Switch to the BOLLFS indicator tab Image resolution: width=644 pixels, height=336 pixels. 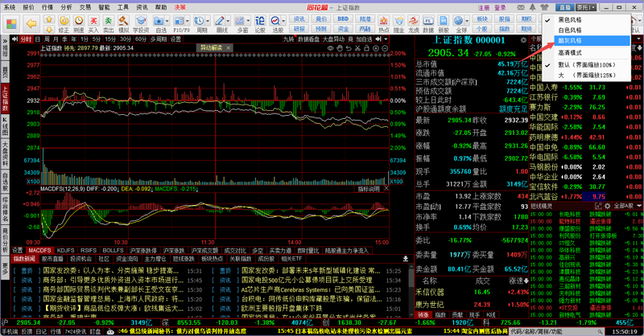tap(113, 250)
